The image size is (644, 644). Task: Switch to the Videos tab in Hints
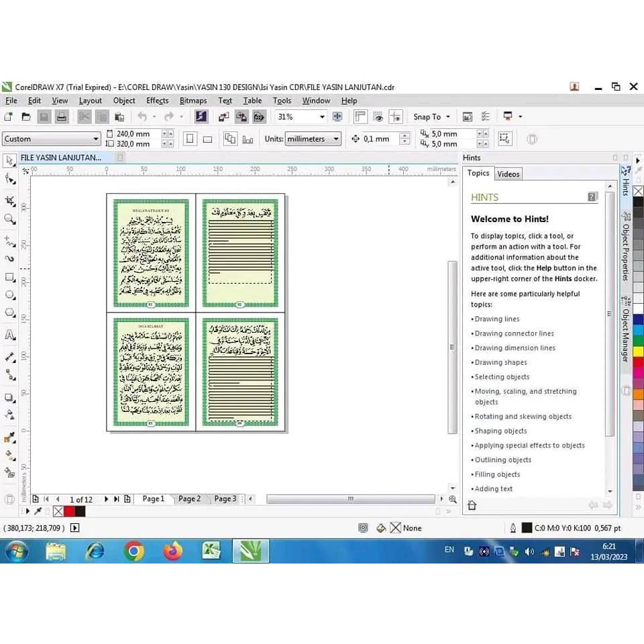tap(508, 174)
